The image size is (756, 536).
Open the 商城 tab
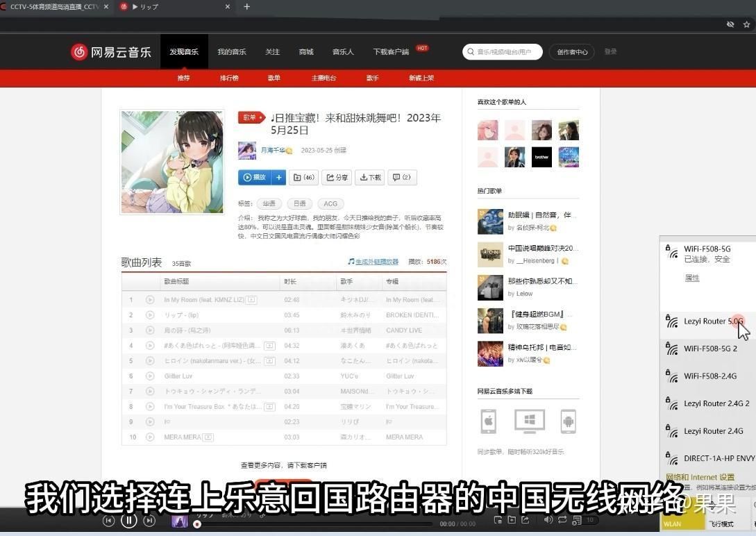click(306, 51)
